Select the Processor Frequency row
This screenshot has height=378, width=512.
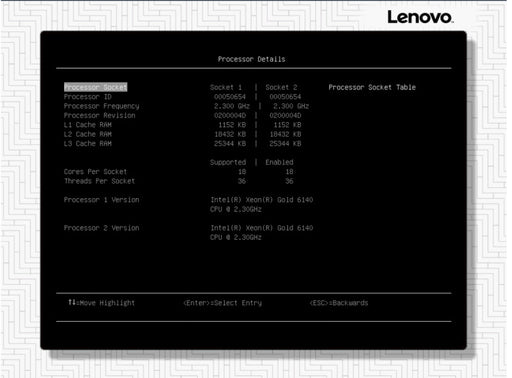102,106
